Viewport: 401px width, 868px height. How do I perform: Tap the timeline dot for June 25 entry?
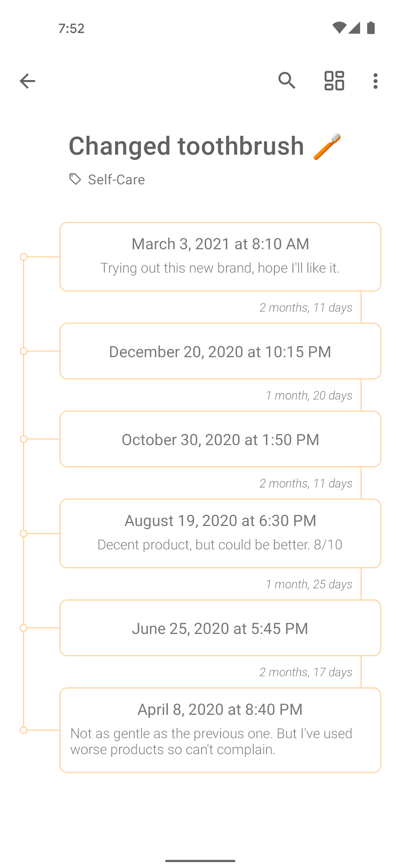(24, 628)
